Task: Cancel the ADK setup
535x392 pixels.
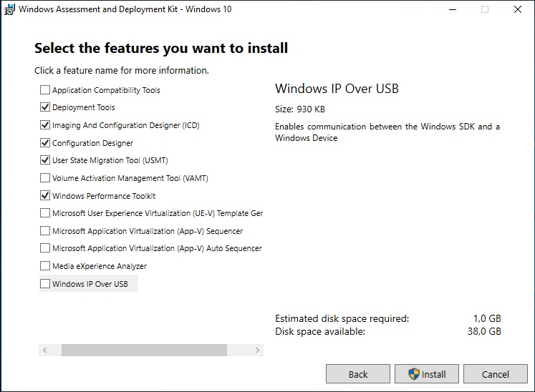Action: 495,374
